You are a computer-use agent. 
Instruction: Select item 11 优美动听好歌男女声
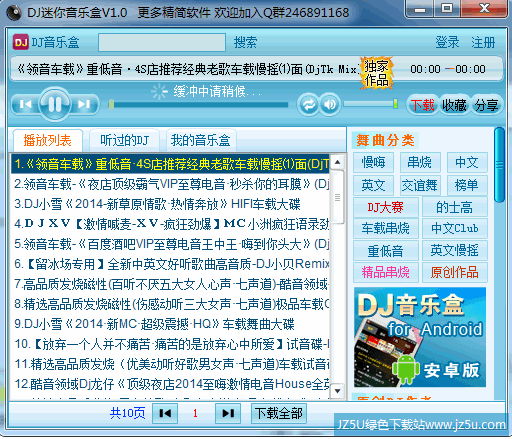(170, 364)
